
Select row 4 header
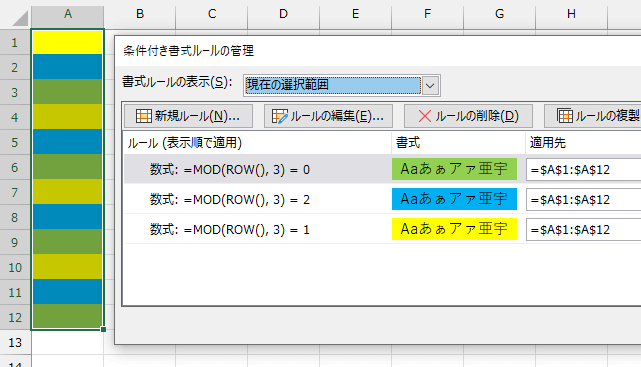tap(15, 117)
